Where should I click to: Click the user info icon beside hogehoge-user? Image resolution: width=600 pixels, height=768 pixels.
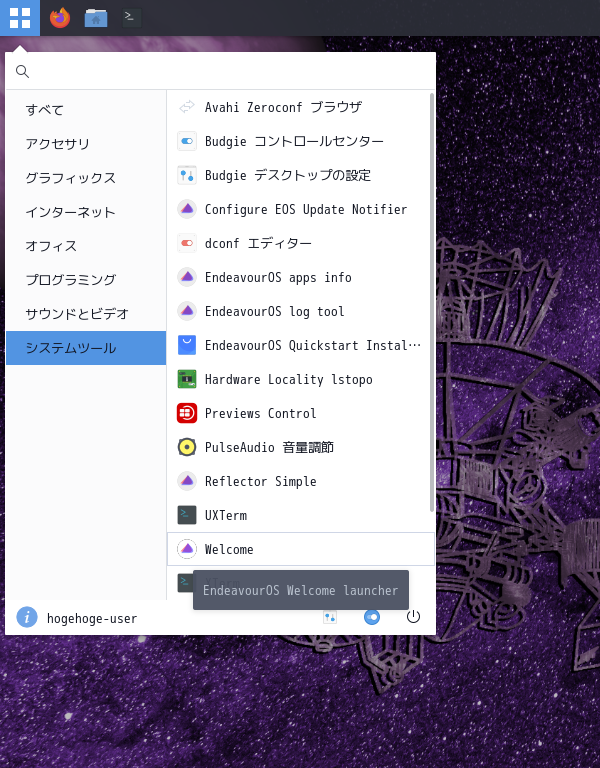pos(27,617)
